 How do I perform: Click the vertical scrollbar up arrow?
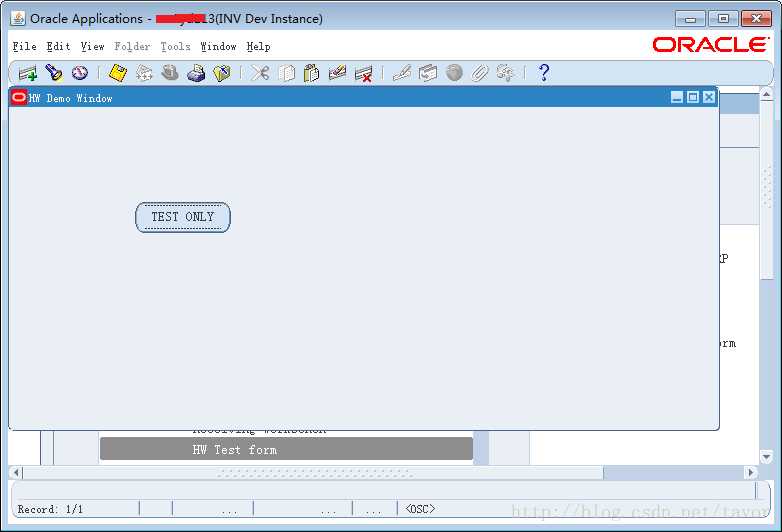[x=767, y=94]
